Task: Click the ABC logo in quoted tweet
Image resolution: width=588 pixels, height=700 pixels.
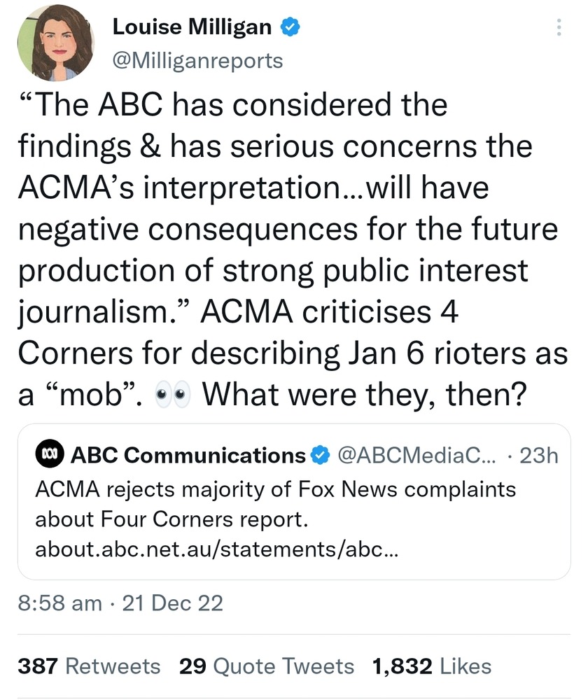Action: click(x=50, y=456)
